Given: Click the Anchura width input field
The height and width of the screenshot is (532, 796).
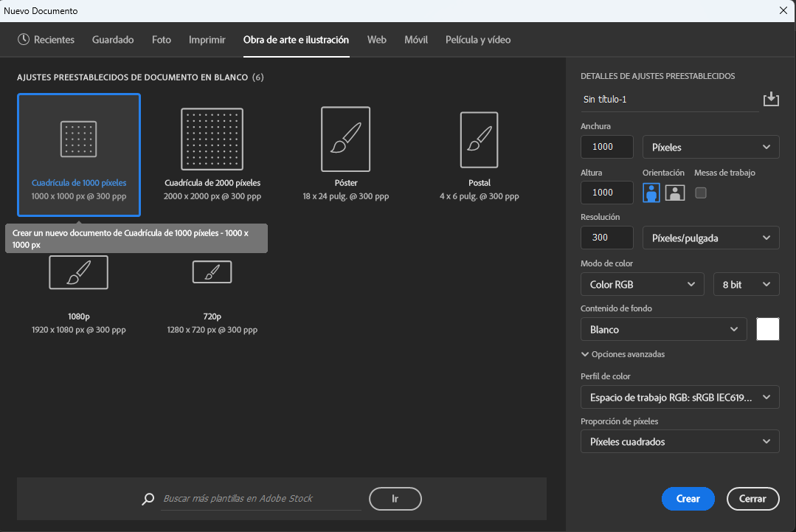Looking at the screenshot, I should coord(606,147).
